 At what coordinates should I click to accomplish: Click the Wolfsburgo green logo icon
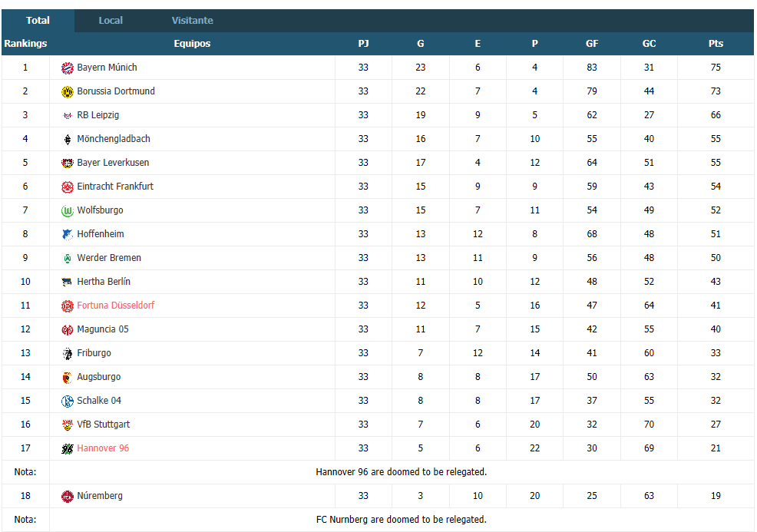click(x=67, y=211)
